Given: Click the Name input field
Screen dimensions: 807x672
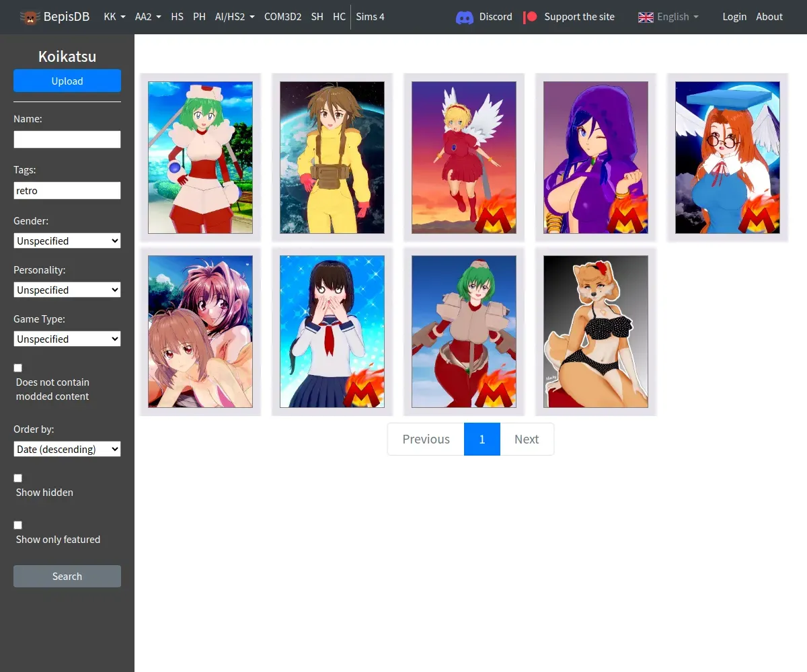Looking at the screenshot, I should click(67, 139).
